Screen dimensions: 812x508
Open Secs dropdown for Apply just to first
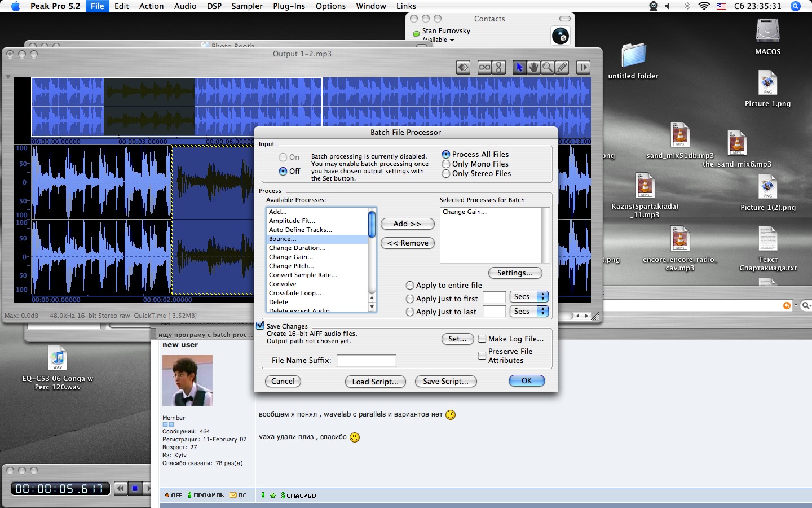(x=529, y=297)
